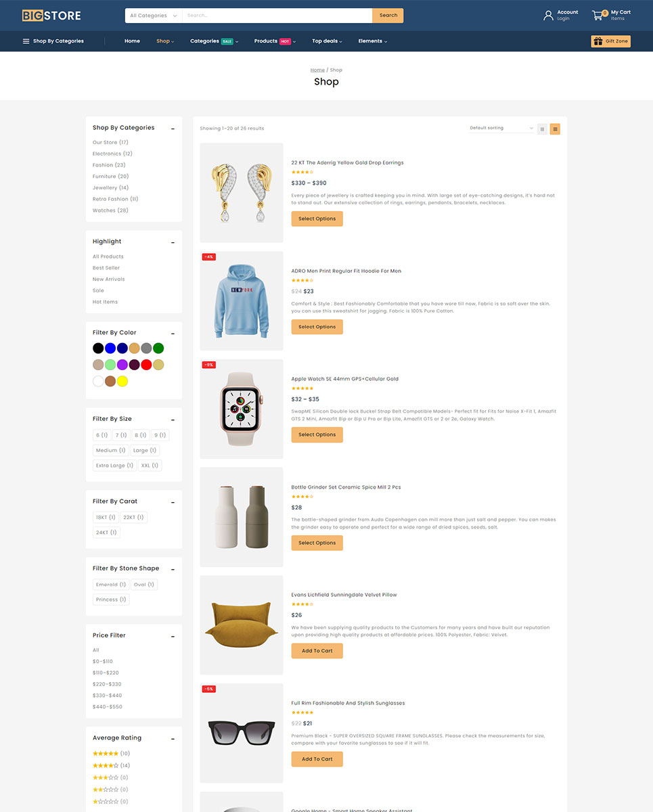Open the shopping cart icon
The image size is (653, 812).
pyautogui.click(x=597, y=15)
